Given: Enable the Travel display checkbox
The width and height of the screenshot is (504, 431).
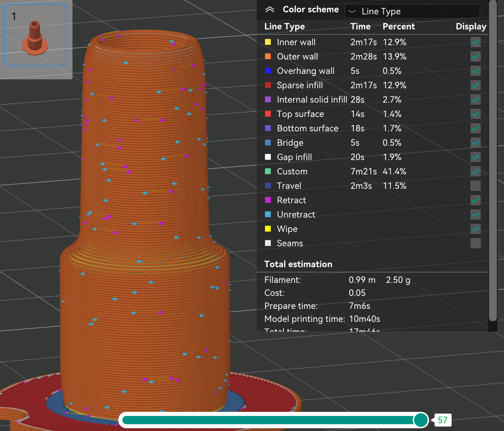Looking at the screenshot, I should click(x=476, y=186).
